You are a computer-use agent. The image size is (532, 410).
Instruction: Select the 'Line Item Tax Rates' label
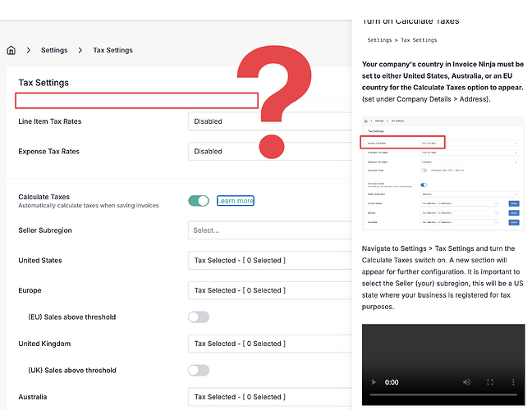[50, 121]
